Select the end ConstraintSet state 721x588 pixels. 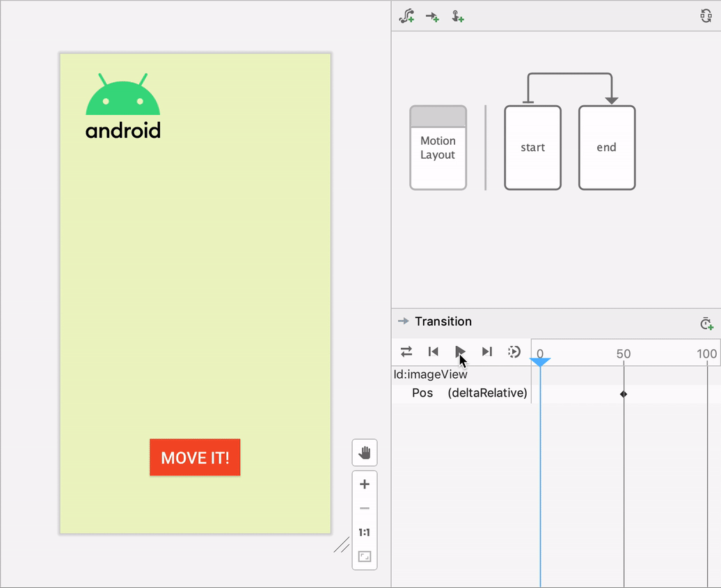point(606,147)
